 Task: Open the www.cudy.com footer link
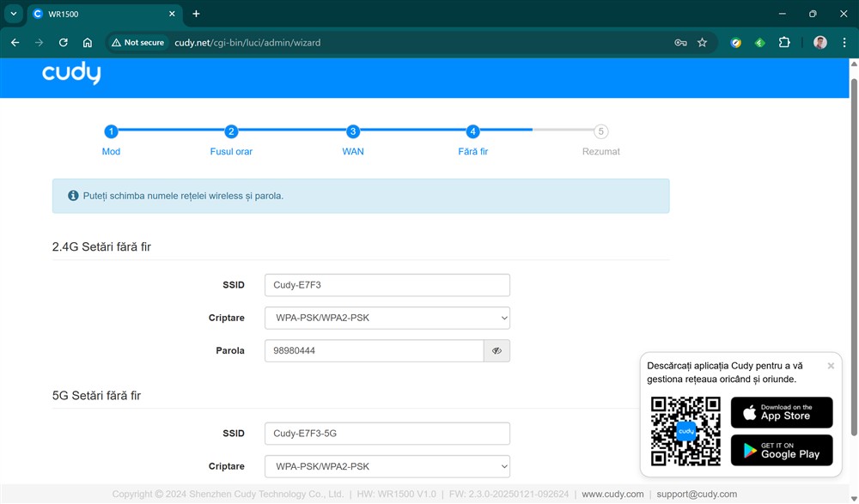click(612, 494)
